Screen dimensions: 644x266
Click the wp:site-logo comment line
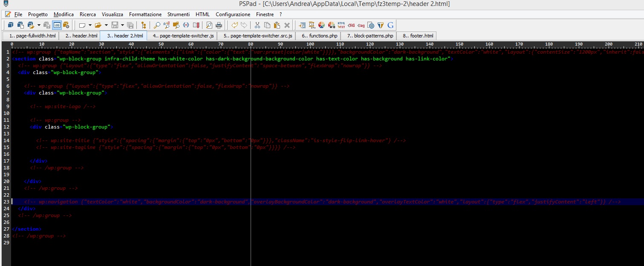[x=63, y=106]
